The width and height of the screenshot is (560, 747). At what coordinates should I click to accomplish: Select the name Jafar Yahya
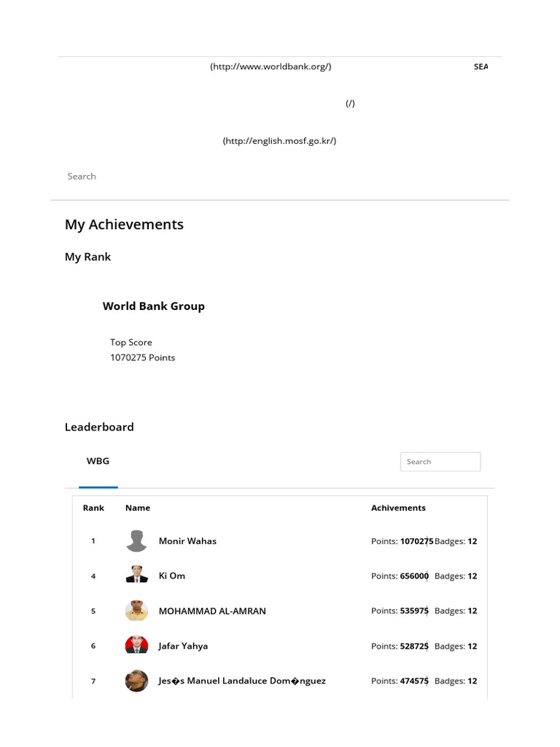pyautogui.click(x=183, y=646)
